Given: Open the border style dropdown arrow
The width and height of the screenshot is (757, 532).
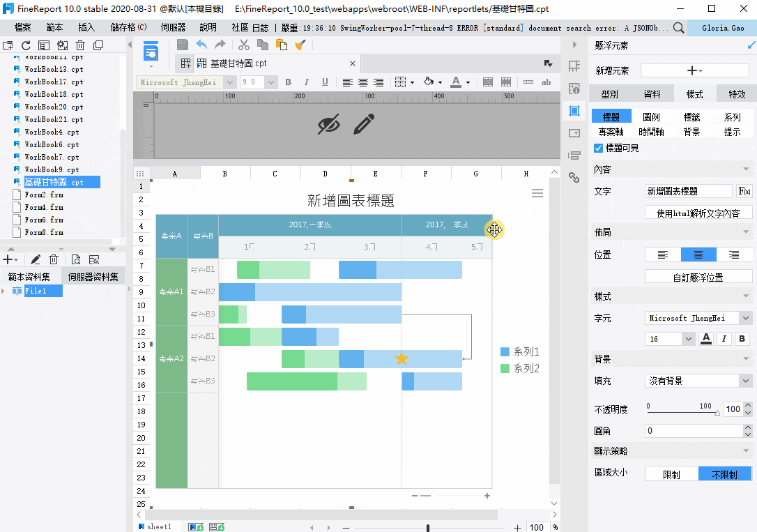Looking at the screenshot, I should click(412, 82).
